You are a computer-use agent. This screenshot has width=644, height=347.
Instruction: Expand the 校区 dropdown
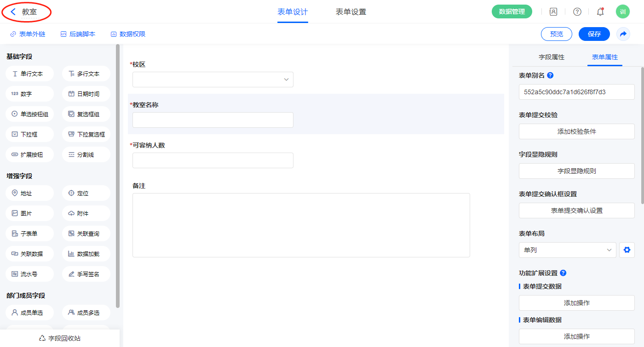(213, 80)
